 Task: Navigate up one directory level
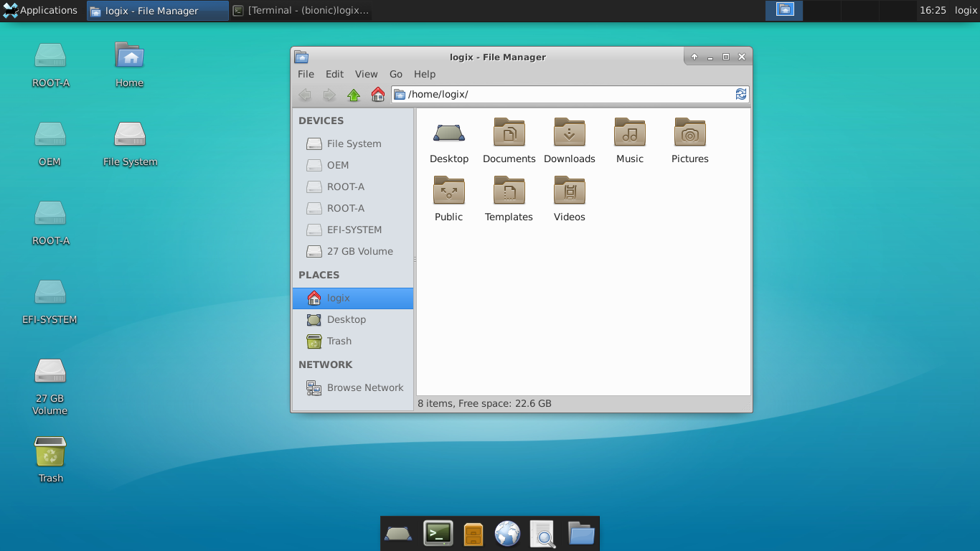(353, 94)
